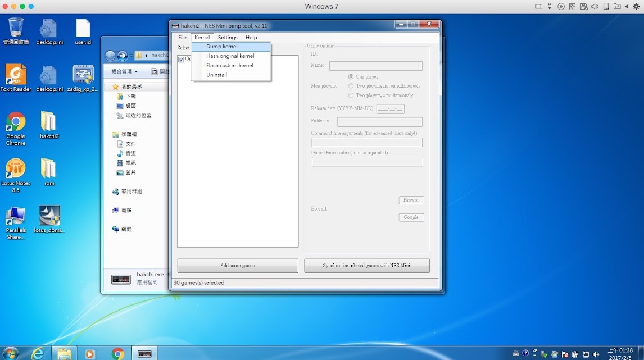Close the open Kernel menu
This screenshot has width=644, height=360.
point(202,38)
